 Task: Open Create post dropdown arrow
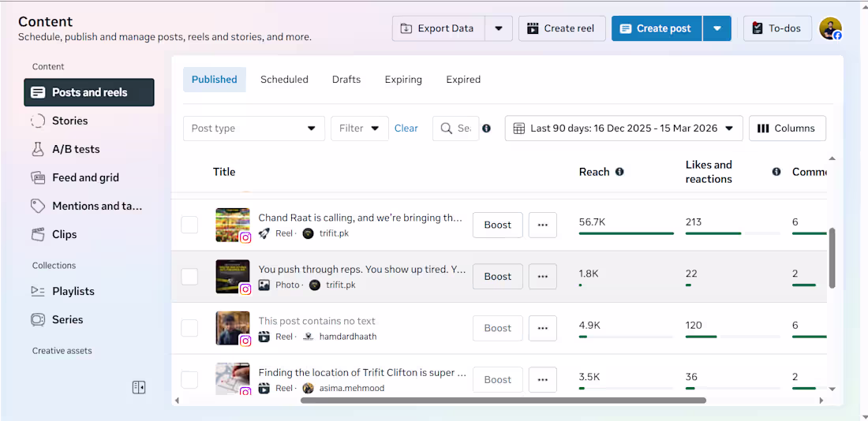click(717, 28)
